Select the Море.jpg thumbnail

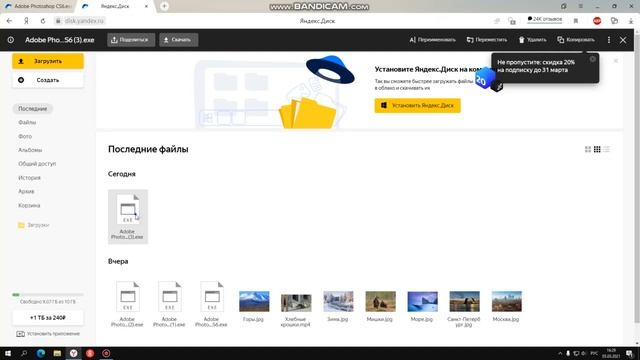[422, 302]
